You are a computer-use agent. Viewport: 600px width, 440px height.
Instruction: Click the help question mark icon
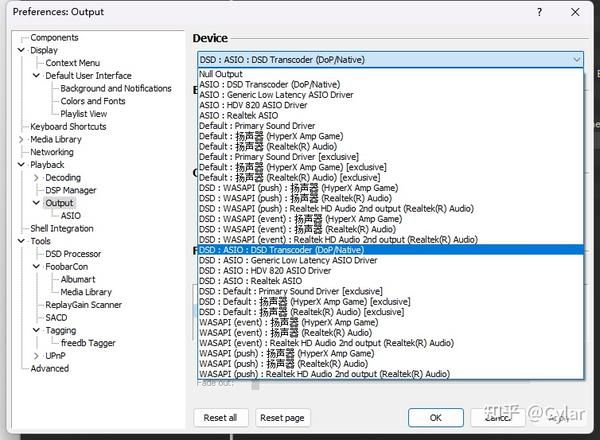point(539,12)
